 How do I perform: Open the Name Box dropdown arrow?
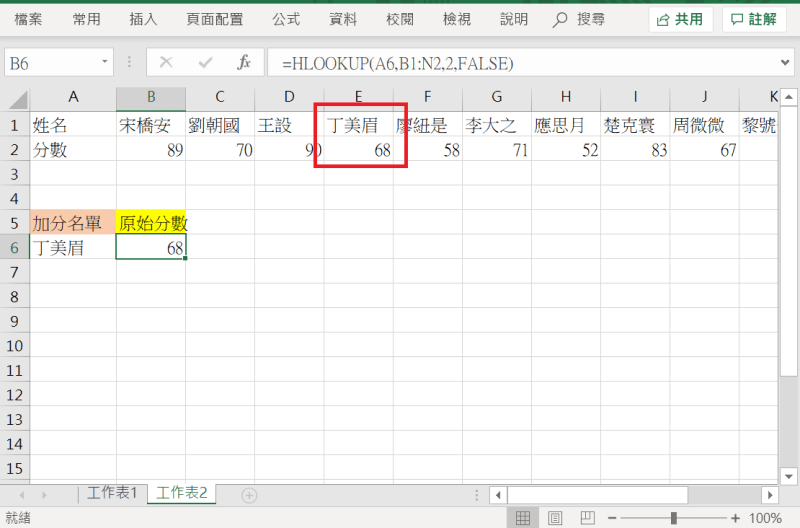pos(105,63)
